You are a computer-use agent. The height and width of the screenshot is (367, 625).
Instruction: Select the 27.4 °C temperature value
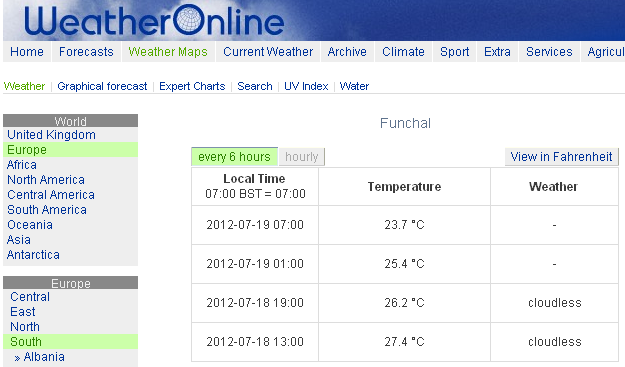(x=404, y=342)
